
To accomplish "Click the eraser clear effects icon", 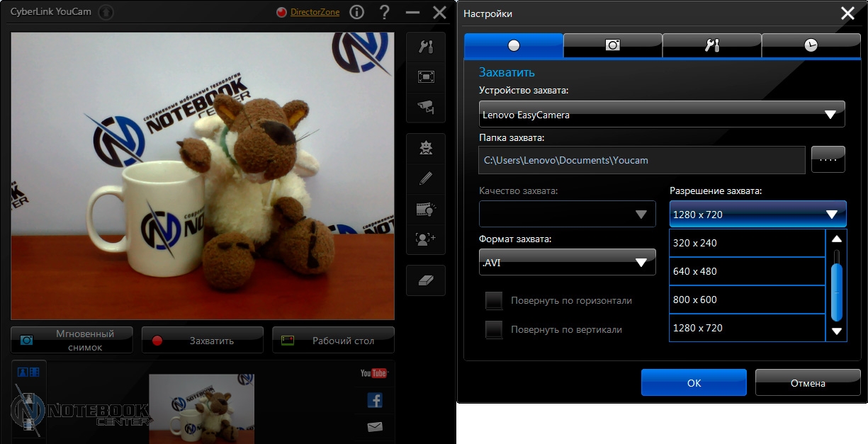I will 426,280.
